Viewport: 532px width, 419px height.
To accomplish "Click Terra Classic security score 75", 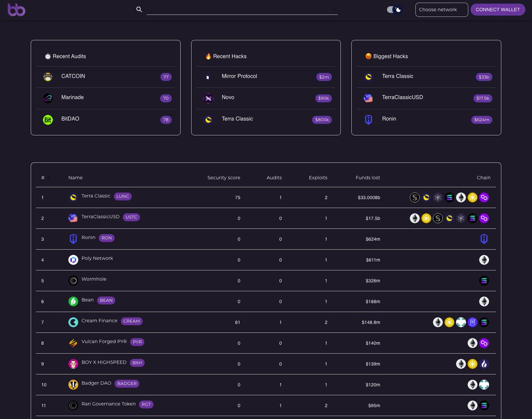I will click(238, 198).
